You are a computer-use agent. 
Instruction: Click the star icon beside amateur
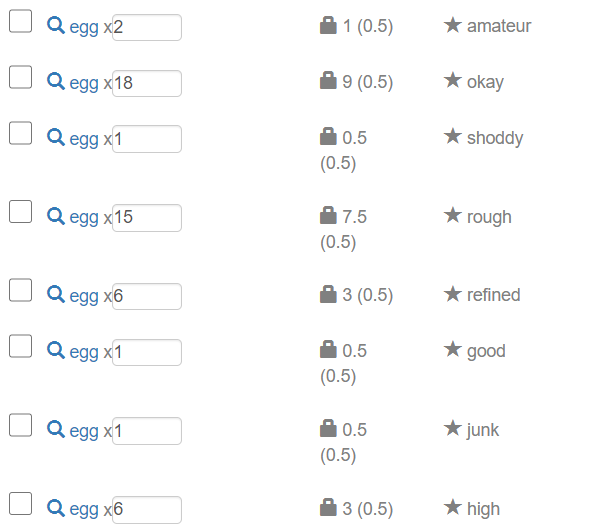453,25
